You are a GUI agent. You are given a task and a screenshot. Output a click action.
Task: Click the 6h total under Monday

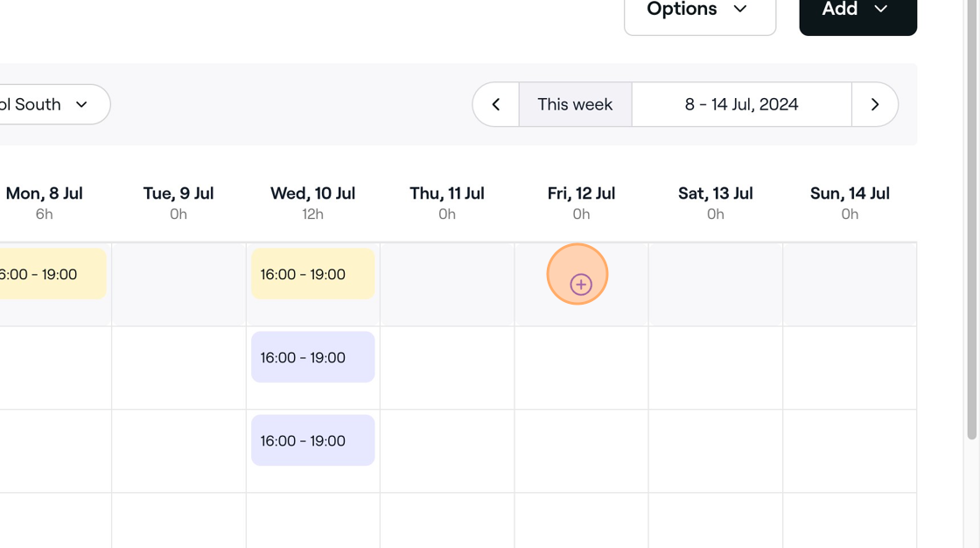(x=45, y=214)
